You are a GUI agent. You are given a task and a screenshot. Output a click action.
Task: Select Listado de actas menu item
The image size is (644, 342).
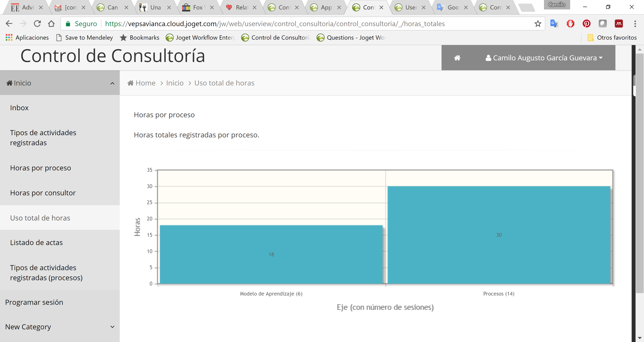(x=36, y=242)
